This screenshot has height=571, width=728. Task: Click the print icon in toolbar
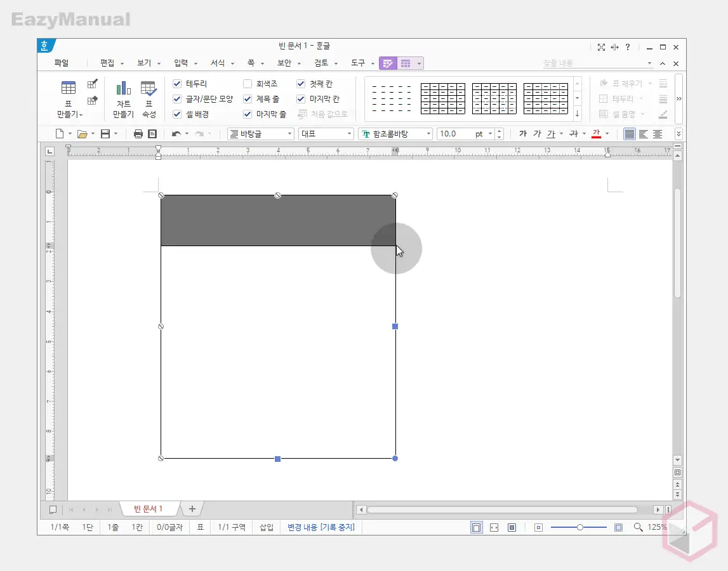[138, 134]
